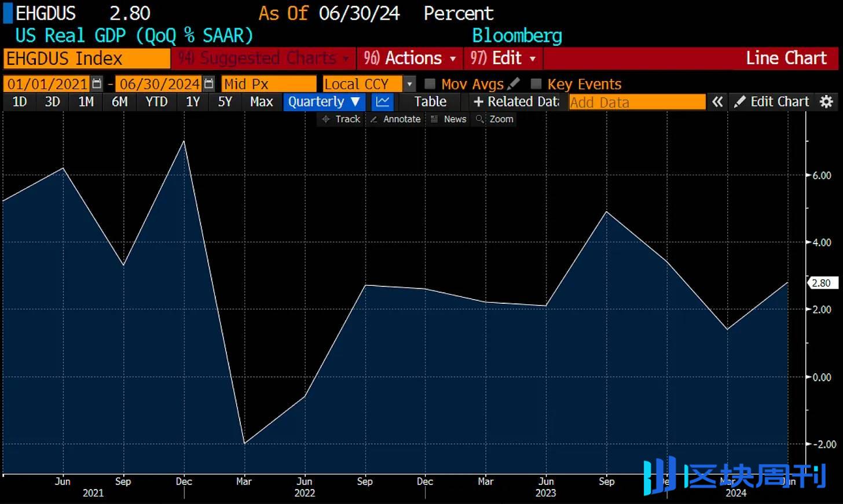Click the Mov Avgs pencil edit icon
843x504 pixels.
click(513, 84)
